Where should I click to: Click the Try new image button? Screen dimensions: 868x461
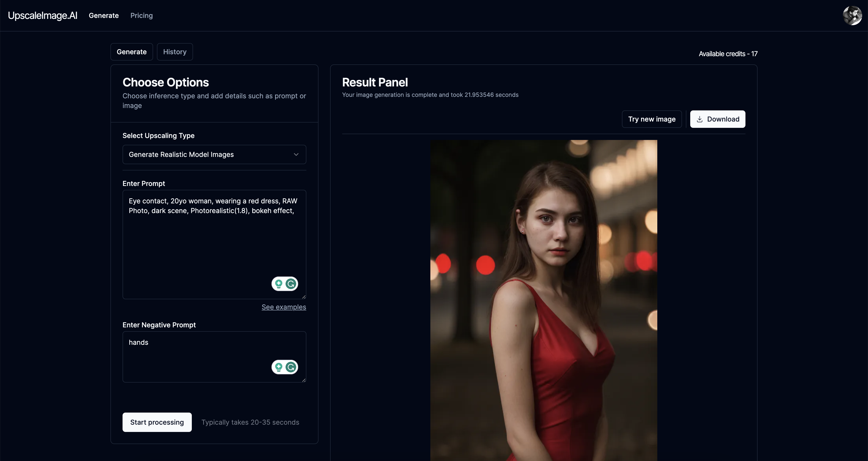click(651, 119)
